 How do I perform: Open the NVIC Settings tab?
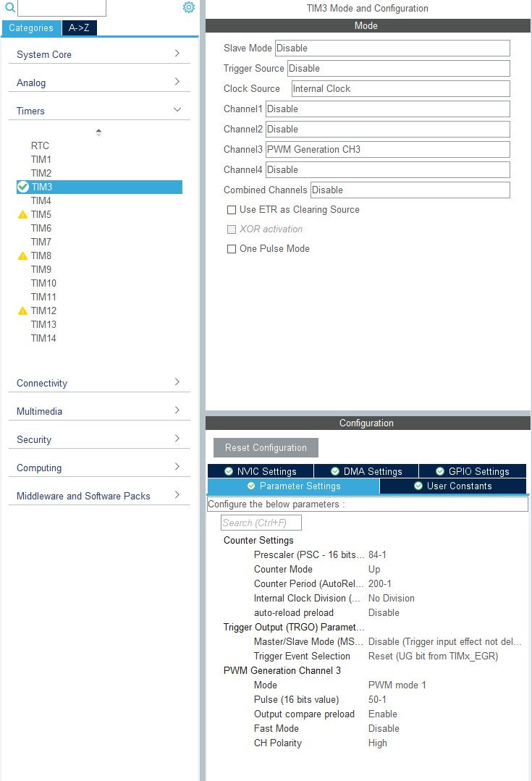[261, 471]
